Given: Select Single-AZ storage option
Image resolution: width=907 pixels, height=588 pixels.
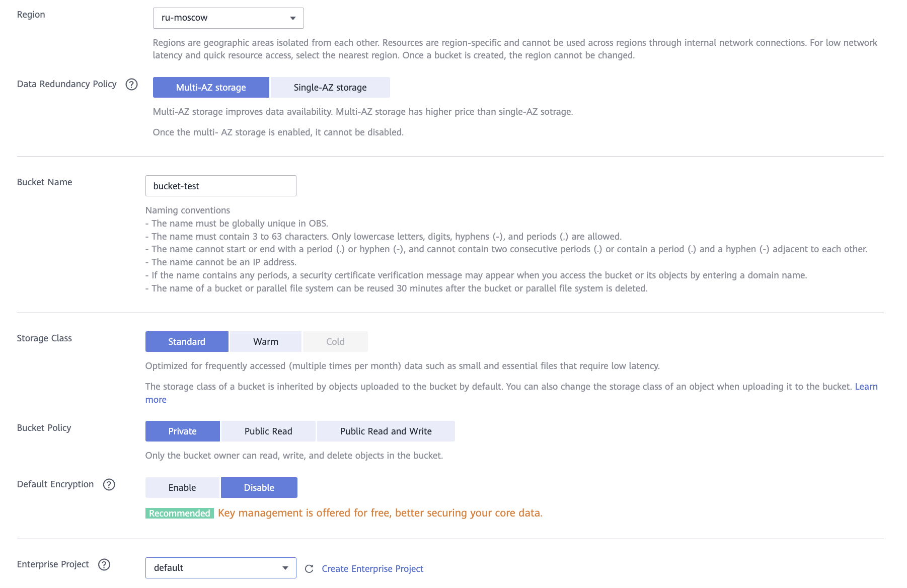Looking at the screenshot, I should [x=330, y=88].
